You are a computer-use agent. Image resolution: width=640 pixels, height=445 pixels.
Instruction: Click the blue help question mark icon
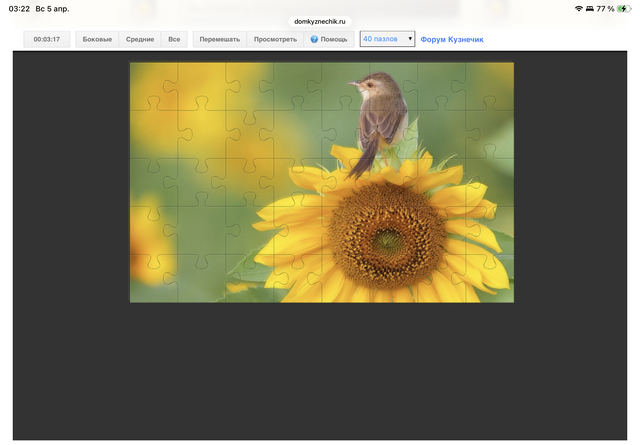click(314, 39)
